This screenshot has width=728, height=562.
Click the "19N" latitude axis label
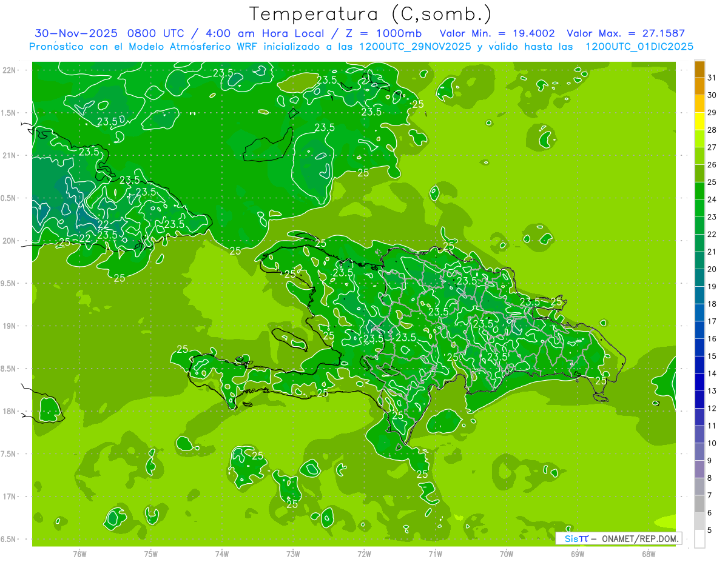tap(10, 326)
